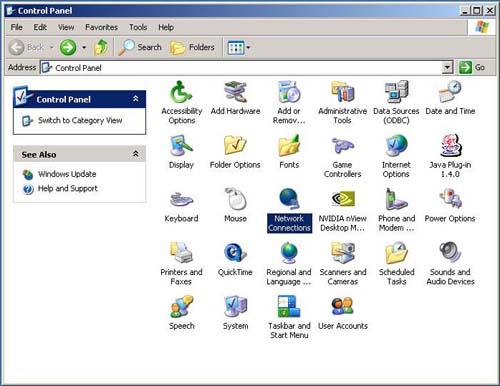The width and height of the screenshot is (500, 386).
Task: Open Mouse settings
Action: 235,205
